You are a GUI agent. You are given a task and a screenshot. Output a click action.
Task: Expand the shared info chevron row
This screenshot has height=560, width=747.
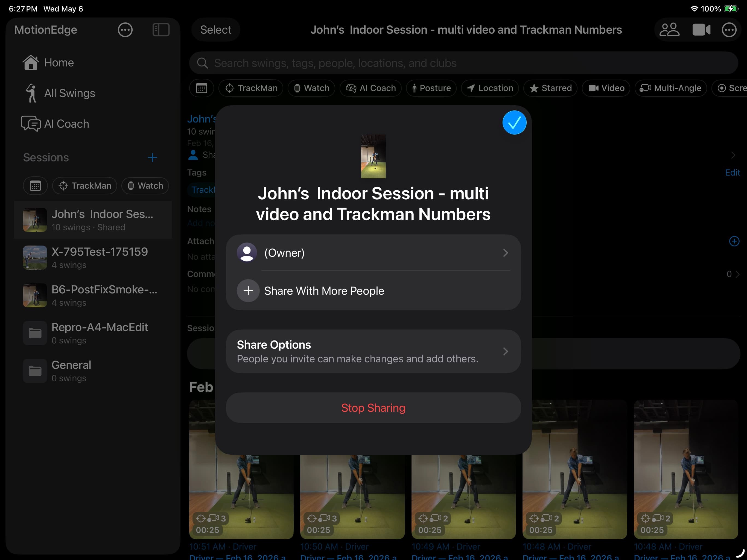733,155
